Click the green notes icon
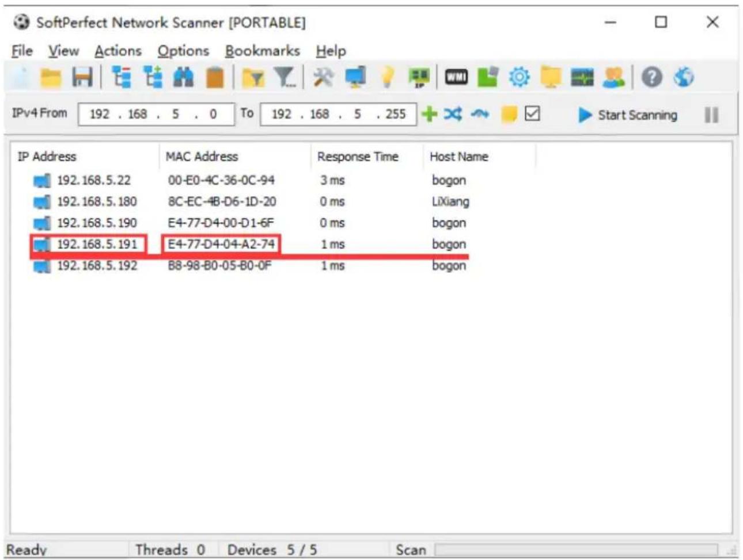The height and width of the screenshot is (560, 743). 487,77
